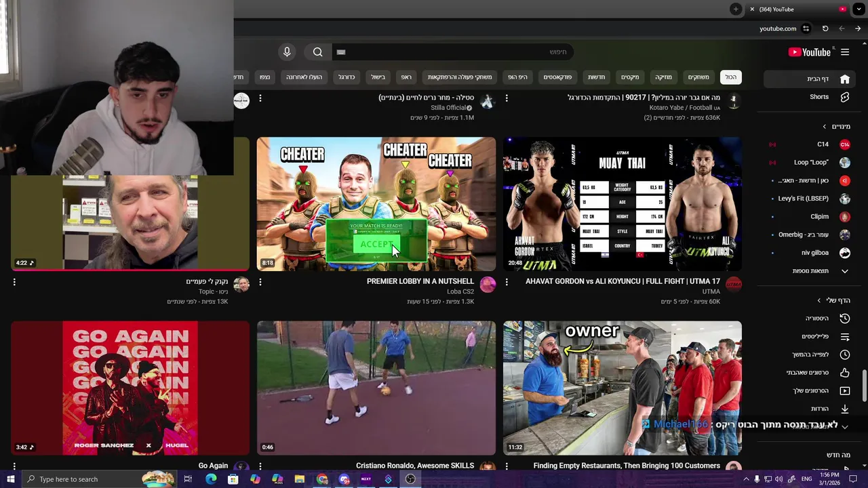Screen dimensions: 868x488
Task: Select the 'הכול' filter chip
Action: [730, 77]
